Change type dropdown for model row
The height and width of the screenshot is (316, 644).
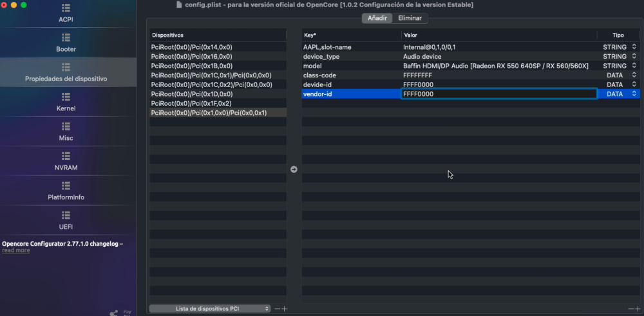[634, 66]
